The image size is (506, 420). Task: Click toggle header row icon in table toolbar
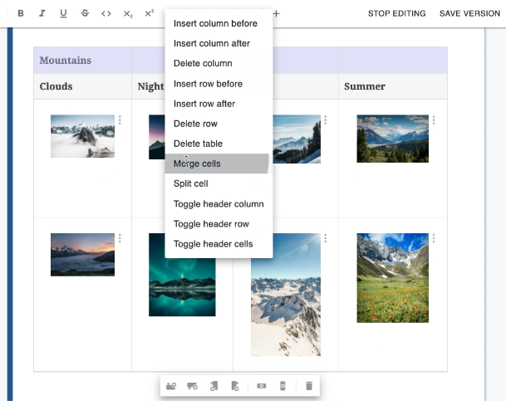tap(262, 386)
